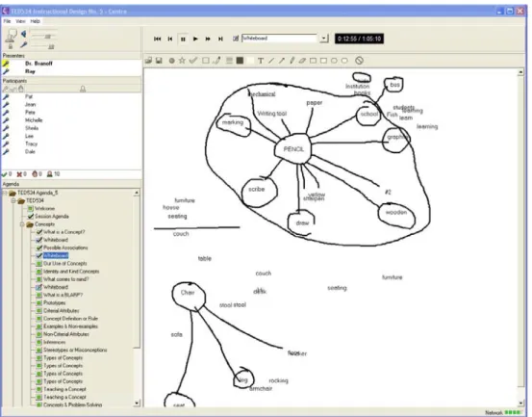The height and width of the screenshot is (417, 532).
Task: Toggle the Session Agenda checkbox
Action: (x=31, y=217)
